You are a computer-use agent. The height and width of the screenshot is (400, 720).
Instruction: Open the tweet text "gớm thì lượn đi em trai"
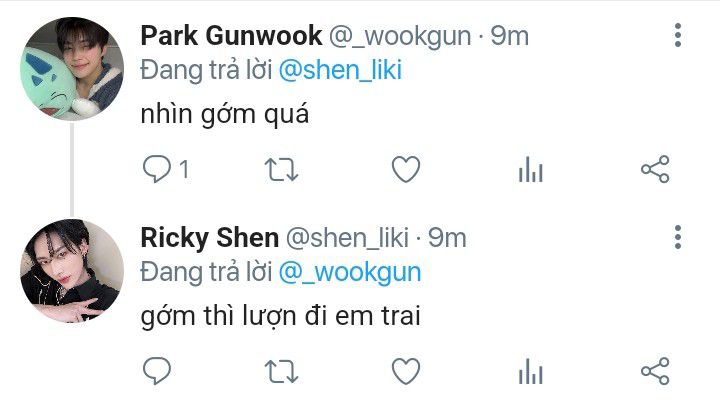pos(281,316)
